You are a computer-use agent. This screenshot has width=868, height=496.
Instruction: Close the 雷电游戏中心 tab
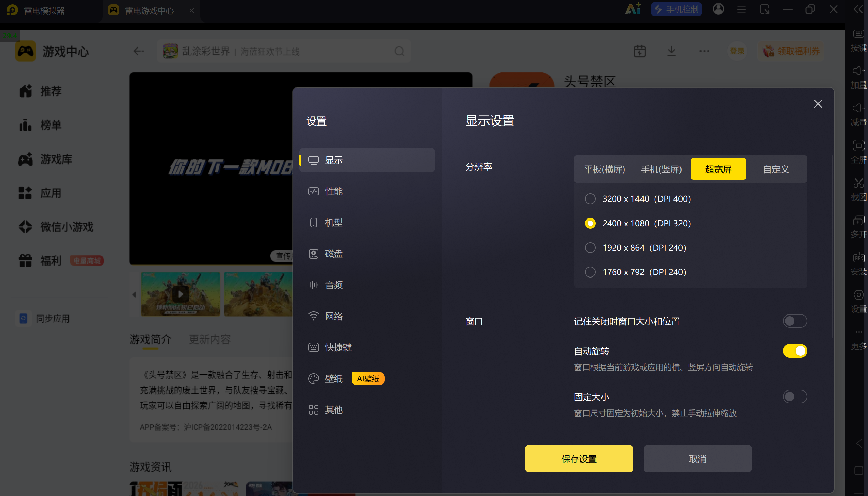(192, 11)
